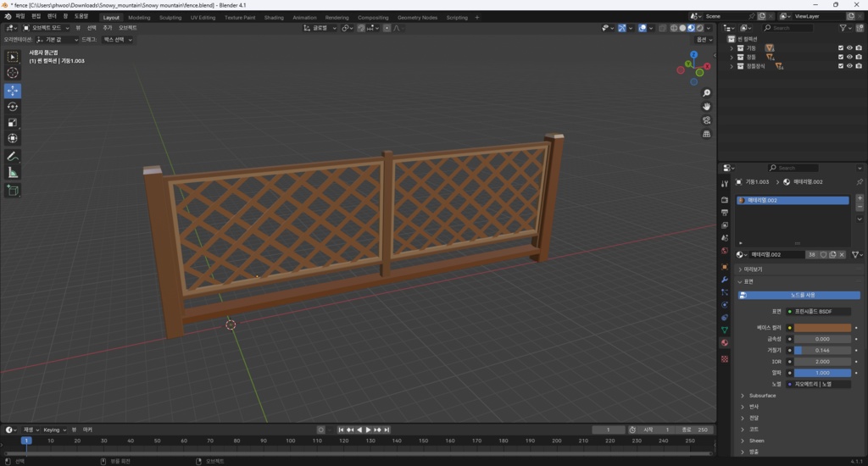The height and width of the screenshot is (466, 868).
Task: Uncheck exclude checkbox for 기둥 collection
Action: 841,48
